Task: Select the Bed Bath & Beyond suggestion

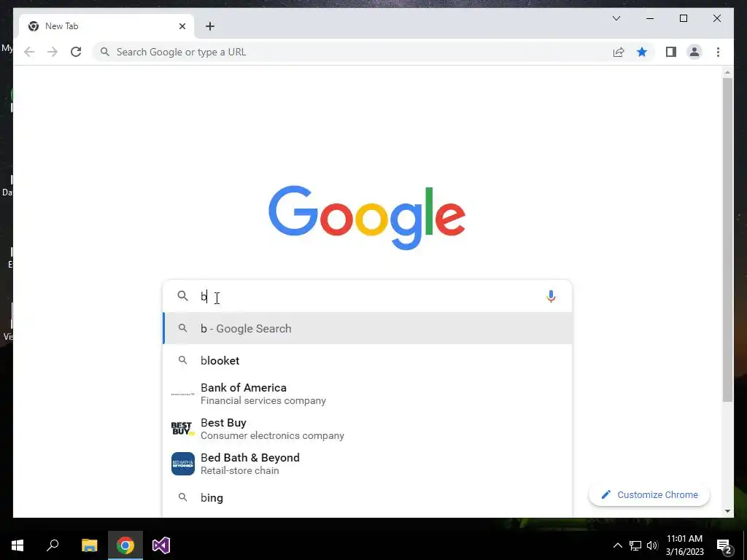Action: point(368,464)
